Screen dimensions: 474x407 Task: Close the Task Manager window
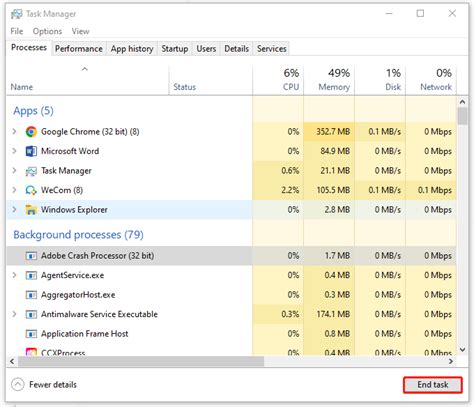pos(452,14)
